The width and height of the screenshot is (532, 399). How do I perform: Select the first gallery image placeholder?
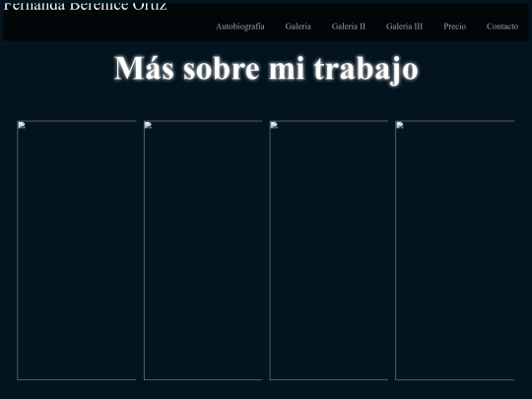point(77,250)
